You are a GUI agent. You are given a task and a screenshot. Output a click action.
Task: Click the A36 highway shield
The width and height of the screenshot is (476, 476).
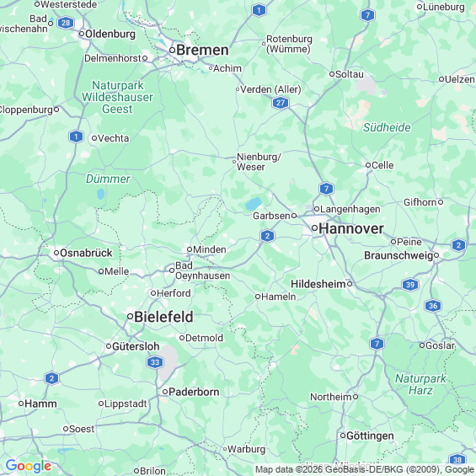pos(433,306)
